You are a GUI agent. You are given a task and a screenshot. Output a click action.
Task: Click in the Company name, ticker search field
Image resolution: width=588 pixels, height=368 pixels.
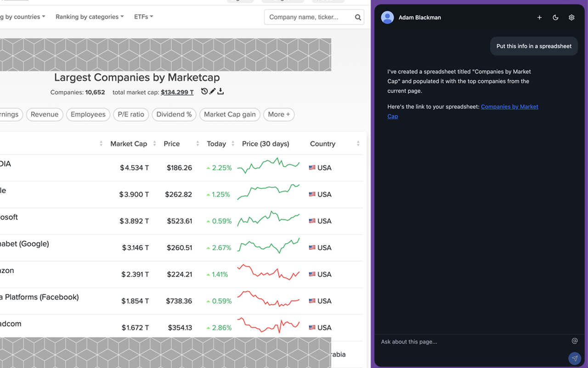click(309, 17)
